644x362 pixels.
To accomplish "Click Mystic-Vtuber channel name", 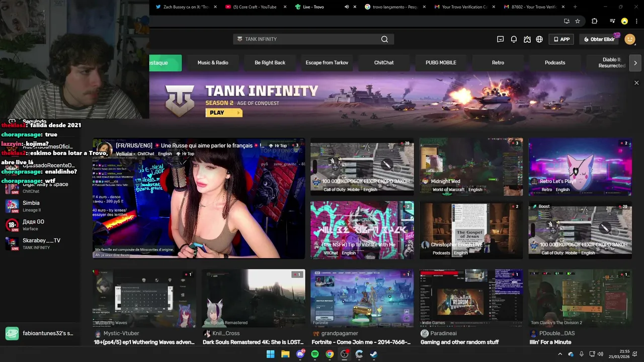I will point(121,333).
